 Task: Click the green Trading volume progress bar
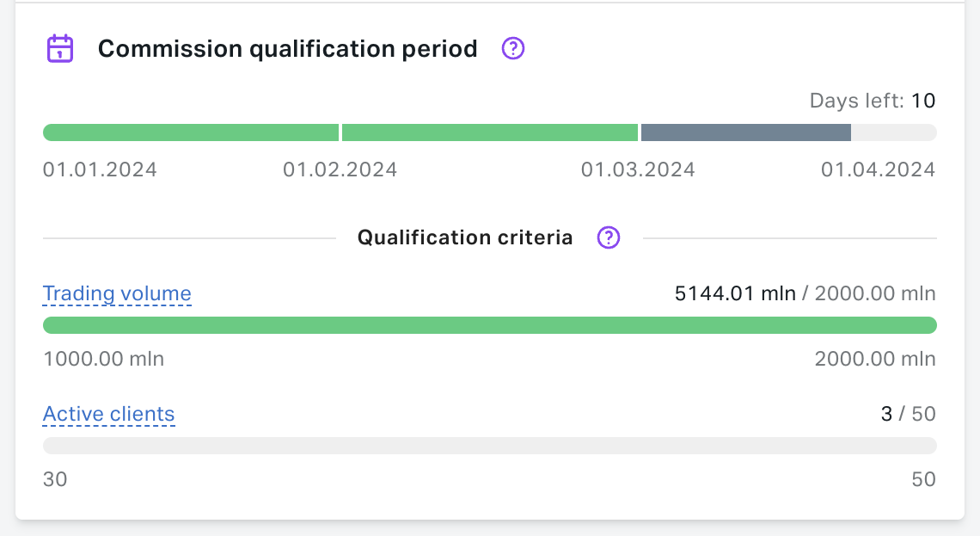[489, 325]
